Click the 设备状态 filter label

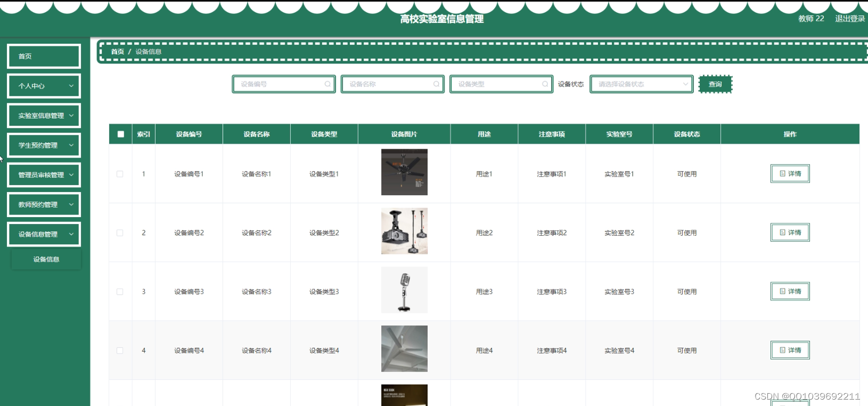[571, 84]
